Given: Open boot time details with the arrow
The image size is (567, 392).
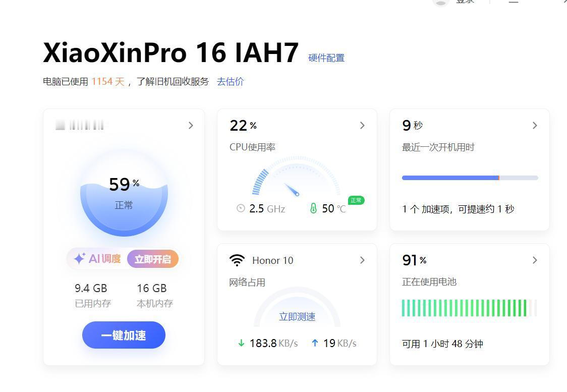Looking at the screenshot, I should point(535,125).
